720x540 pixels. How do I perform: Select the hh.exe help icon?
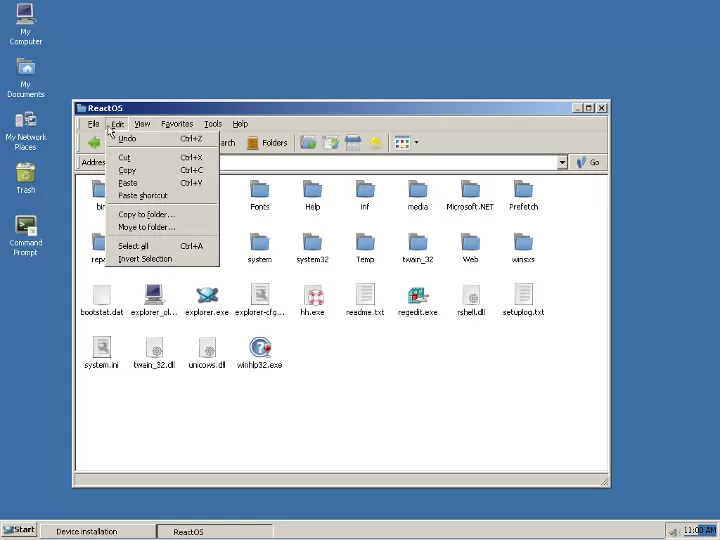point(312,296)
